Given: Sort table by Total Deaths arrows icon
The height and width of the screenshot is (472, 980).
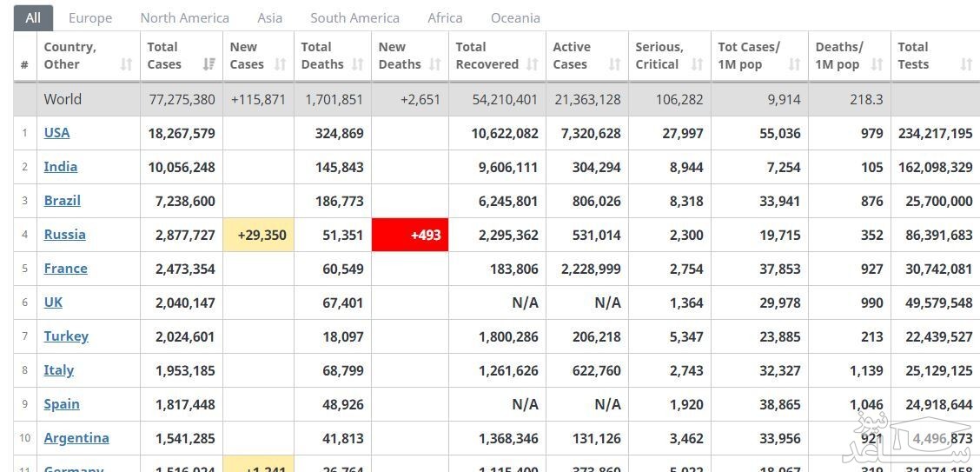Looking at the screenshot, I should pos(357,64).
